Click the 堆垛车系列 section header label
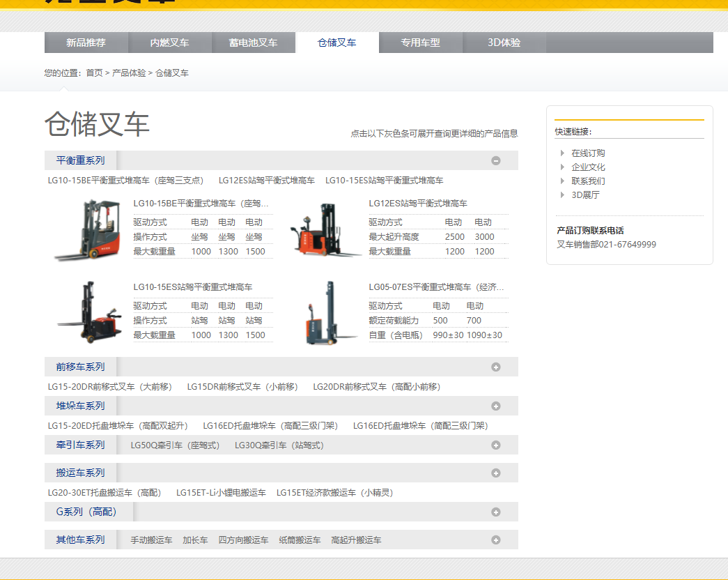Screen dimensions: 728x580 80,406
